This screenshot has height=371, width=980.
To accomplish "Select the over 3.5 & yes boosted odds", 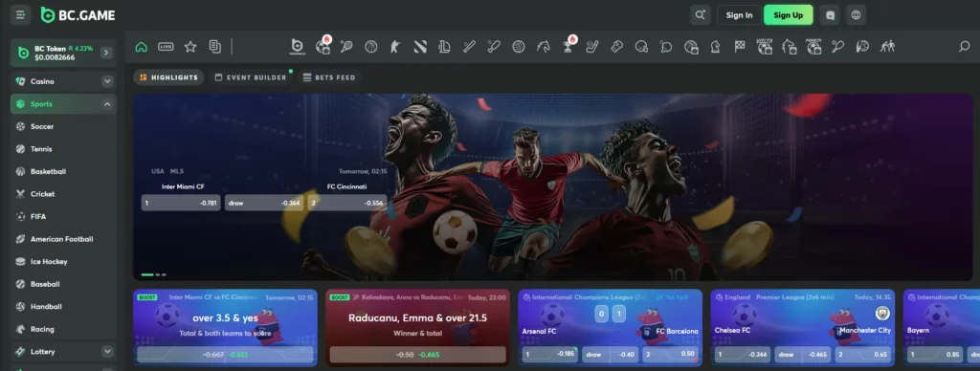I will pos(225,355).
